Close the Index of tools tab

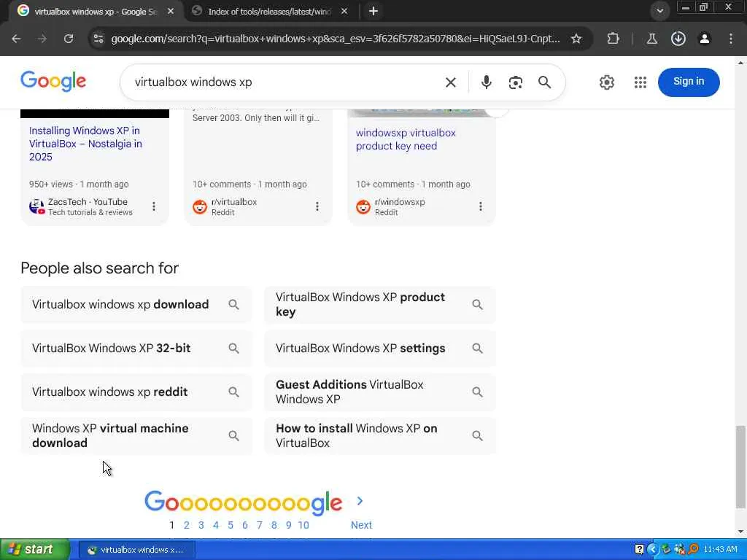pyautogui.click(x=344, y=11)
